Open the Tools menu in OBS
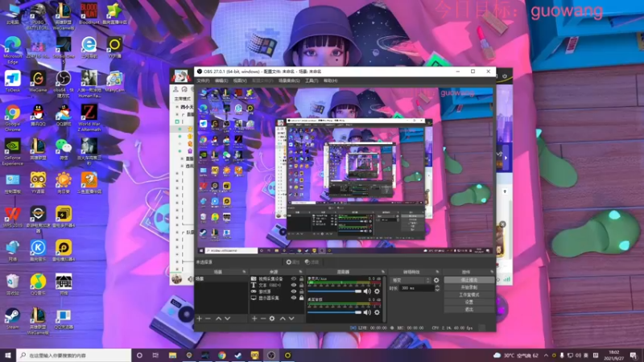Viewport: 644px width, 362px height. tap(312, 81)
